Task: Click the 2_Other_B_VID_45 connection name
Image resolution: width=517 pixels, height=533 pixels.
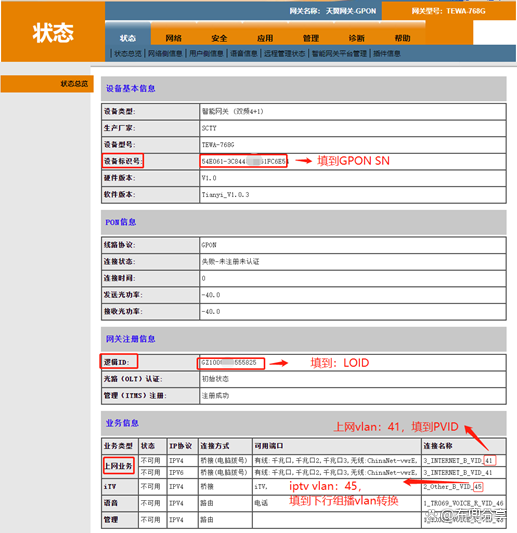Action: pos(452,487)
